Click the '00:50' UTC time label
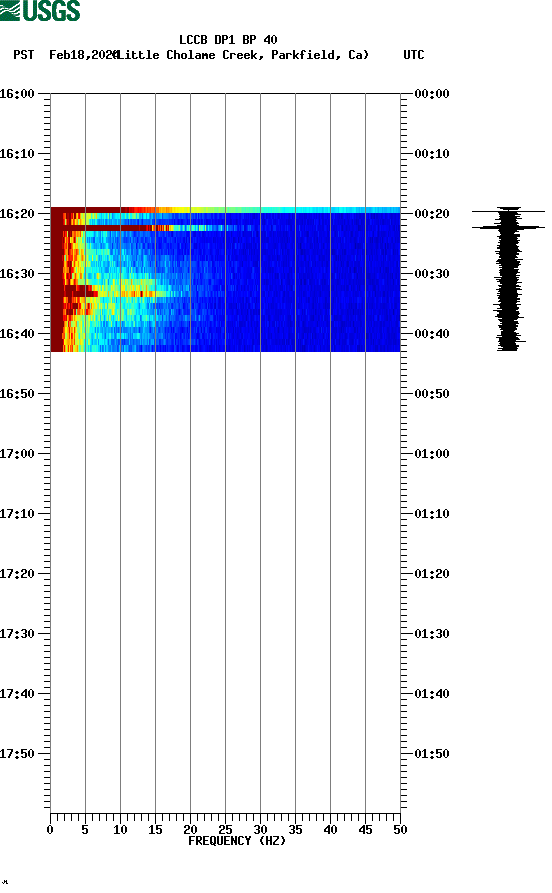 click(x=432, y=394)
